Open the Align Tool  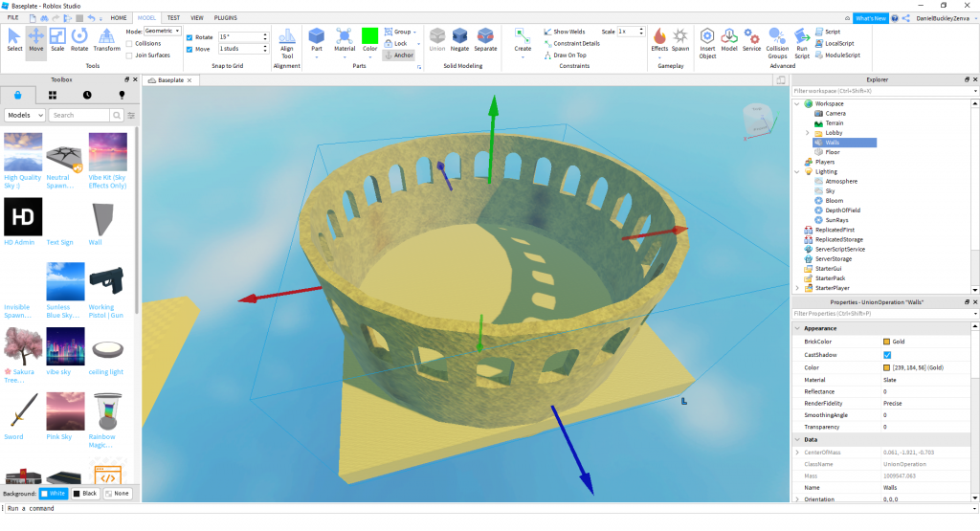click(x=286, y=43)
